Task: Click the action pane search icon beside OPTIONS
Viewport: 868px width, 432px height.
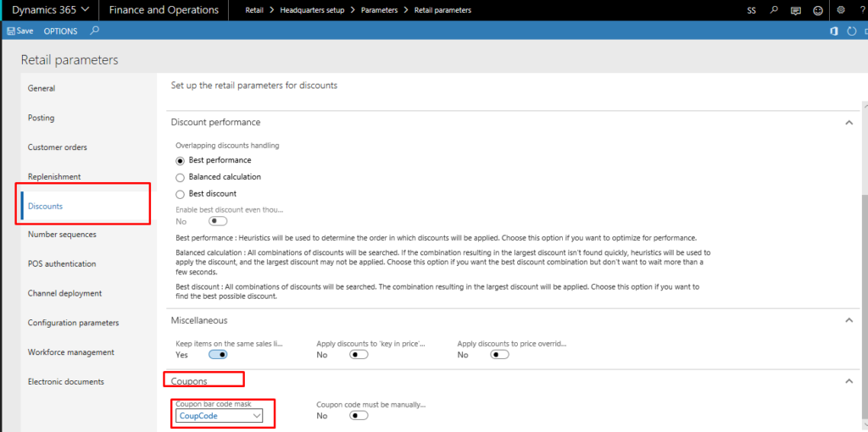Action: pos(94,30)
